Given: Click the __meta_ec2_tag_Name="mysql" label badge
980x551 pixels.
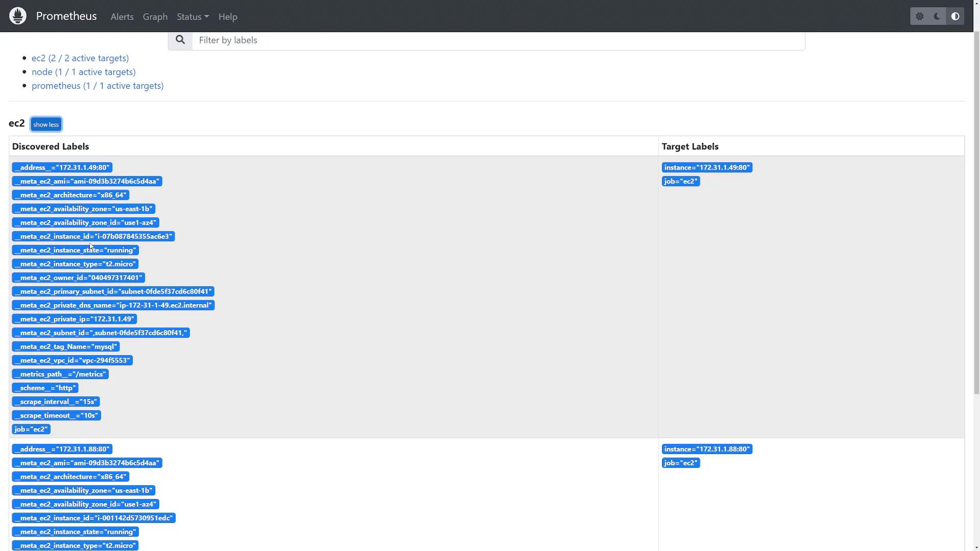Looking at the screenshot, I should (66, 346).
